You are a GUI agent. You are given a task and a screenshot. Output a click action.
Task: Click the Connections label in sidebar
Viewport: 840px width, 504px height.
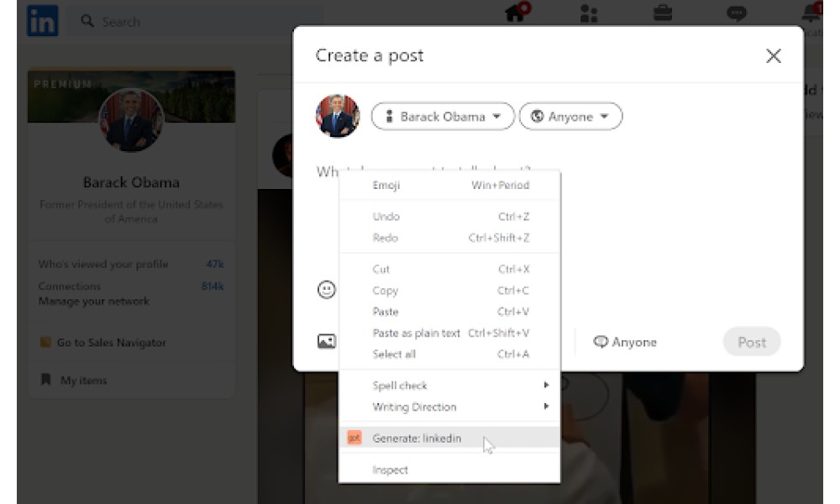click(x=70, y=286)
